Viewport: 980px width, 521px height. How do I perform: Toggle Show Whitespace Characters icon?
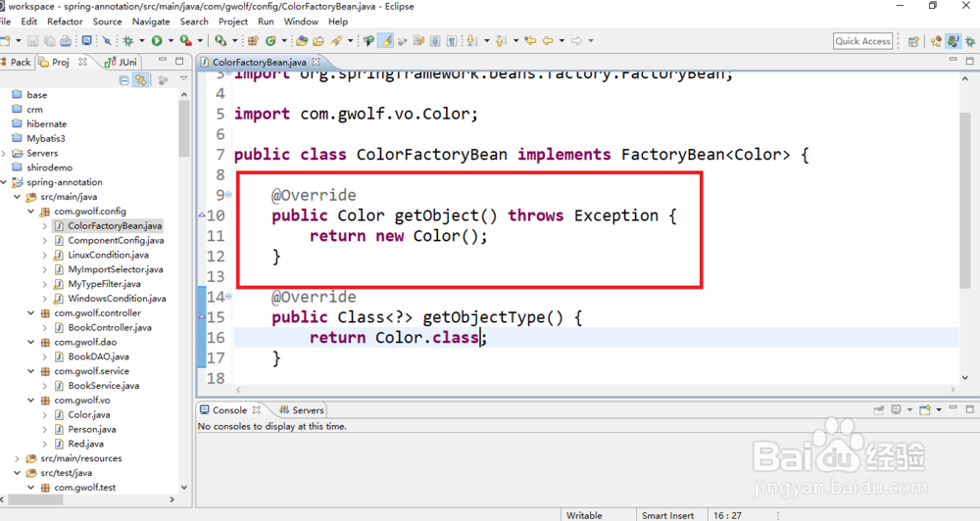click(x=452, y=40)
